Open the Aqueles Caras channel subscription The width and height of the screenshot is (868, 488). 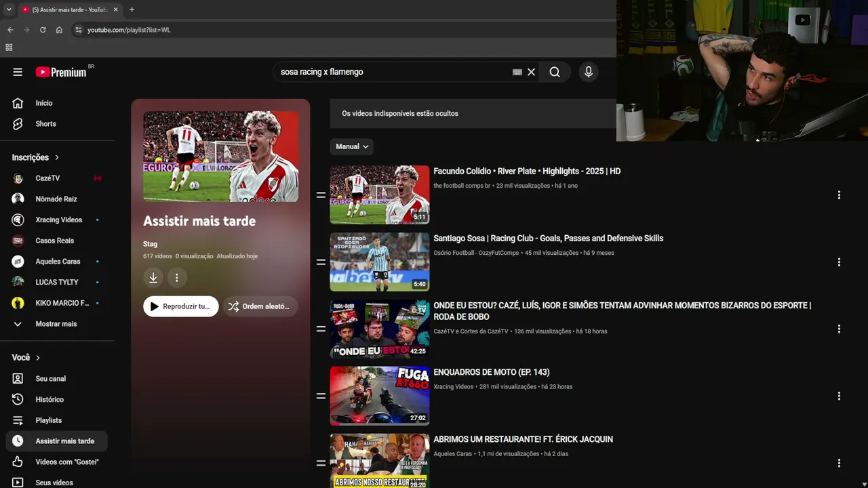point(56,262)
